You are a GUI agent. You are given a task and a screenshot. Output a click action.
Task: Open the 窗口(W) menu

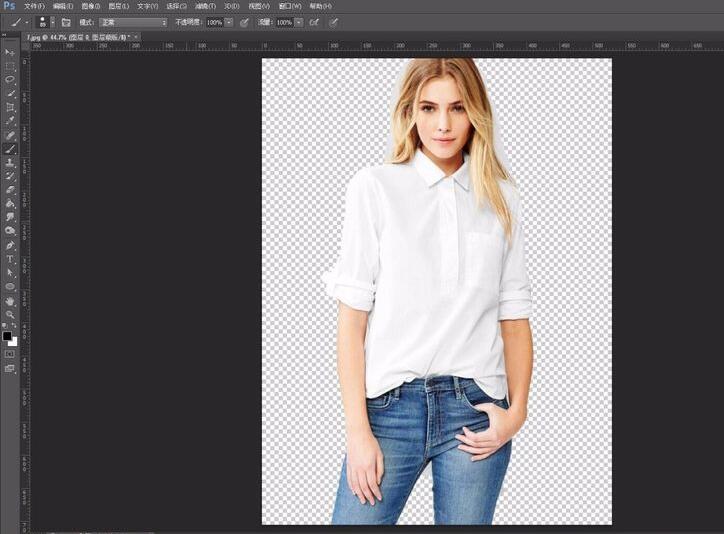290,6
